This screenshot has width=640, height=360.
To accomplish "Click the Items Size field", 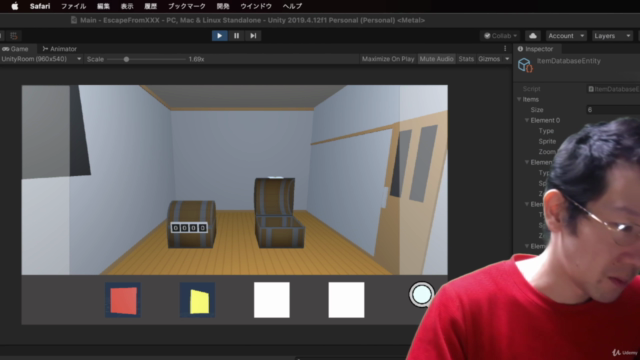I will 613,110.
